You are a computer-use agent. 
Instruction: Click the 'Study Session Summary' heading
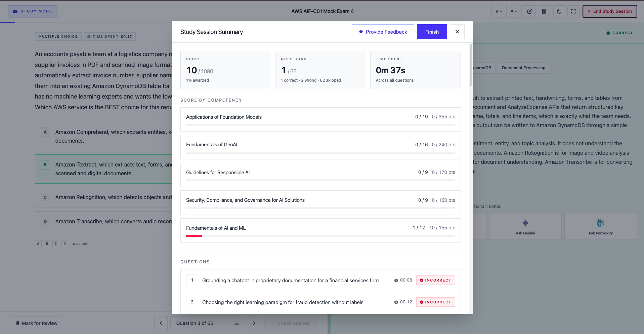pyautogui.click(x=212, y=32)
